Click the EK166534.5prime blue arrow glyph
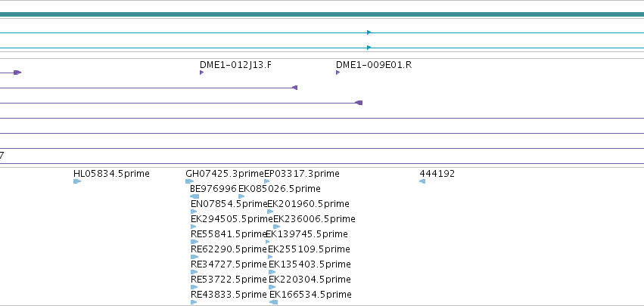Viewport: 644px width, 306px height. click(273, 302)
